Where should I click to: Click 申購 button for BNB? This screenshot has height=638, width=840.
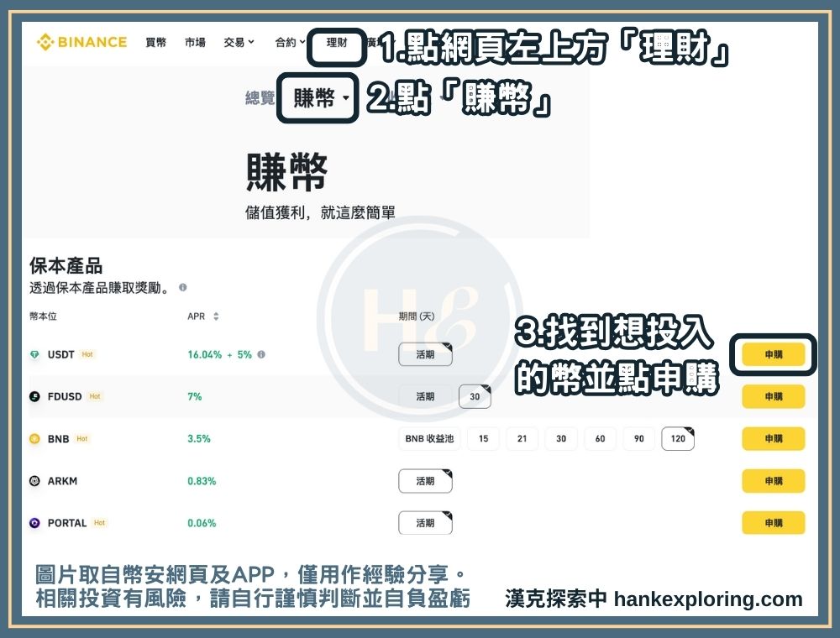click(774, 438)
